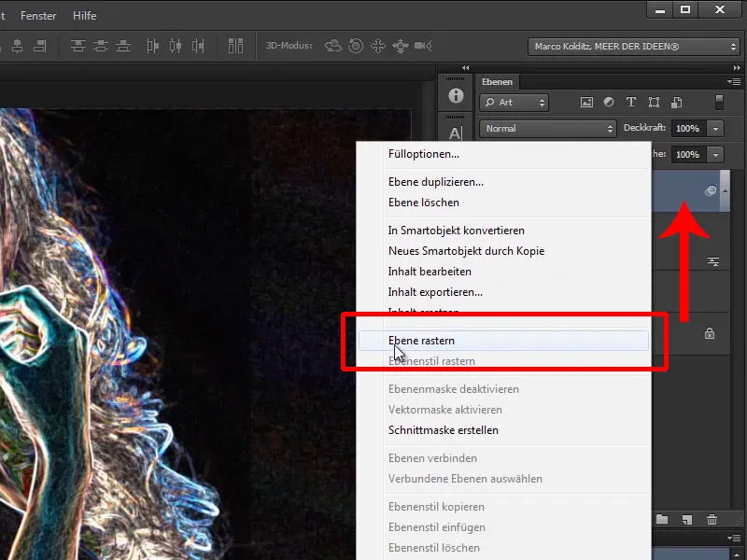Image resolution: width=747 pixels, height=560 pixels.
Task: Click distribute right edges icon
Action: [x=198, y=46]
